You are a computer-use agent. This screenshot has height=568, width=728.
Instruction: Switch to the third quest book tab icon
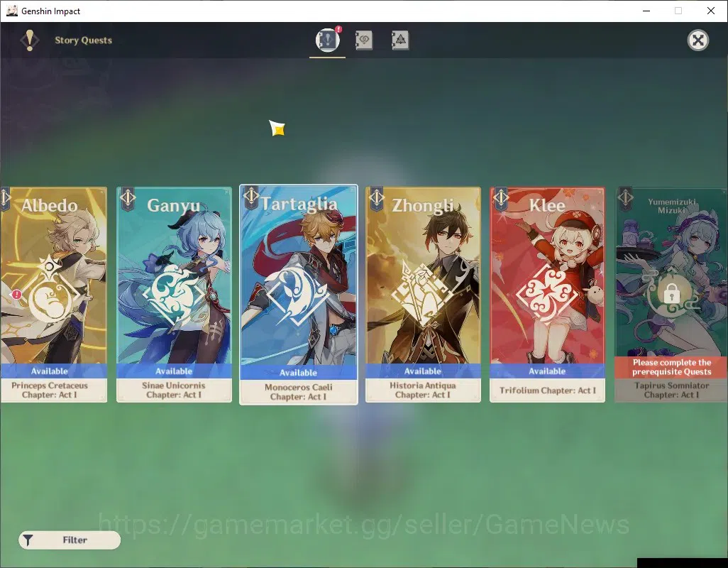click(399, 40)
